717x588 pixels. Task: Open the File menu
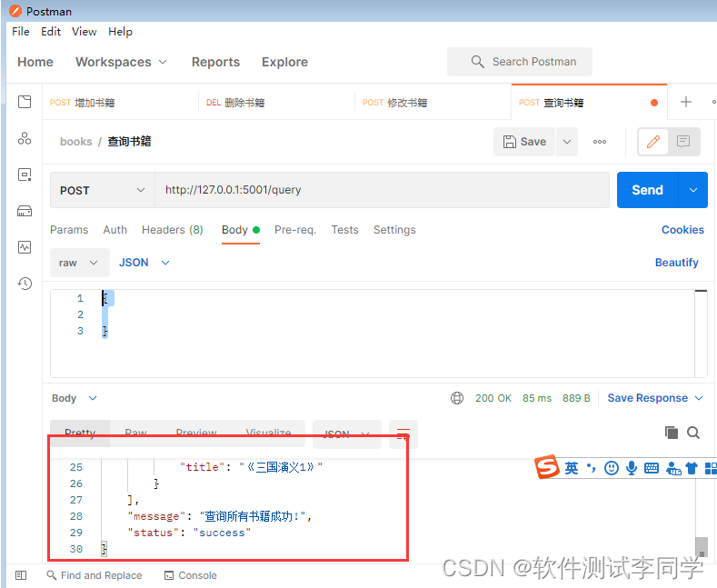click(x=21, y=32)
